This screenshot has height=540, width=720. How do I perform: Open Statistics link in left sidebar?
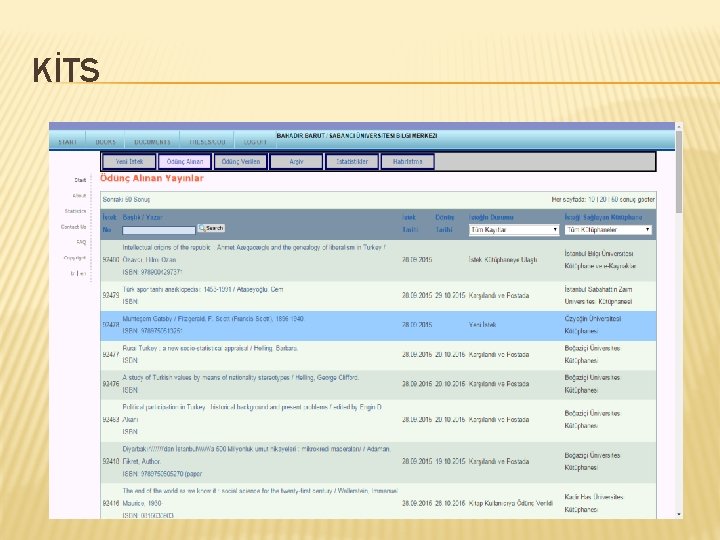tap(75, 211)
